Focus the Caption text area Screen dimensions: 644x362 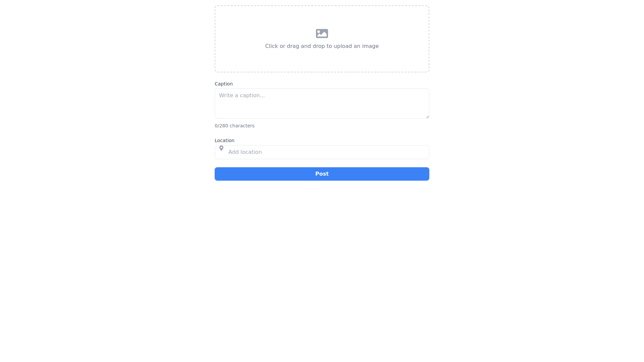point(322,103)
